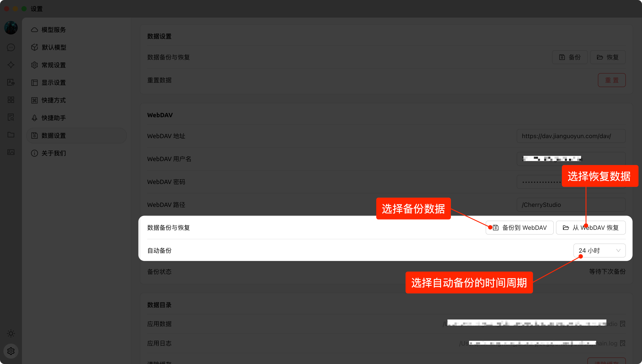The image size is (642, 364).
Task: Open the translate sidebar icon
Action: [11, 82]
